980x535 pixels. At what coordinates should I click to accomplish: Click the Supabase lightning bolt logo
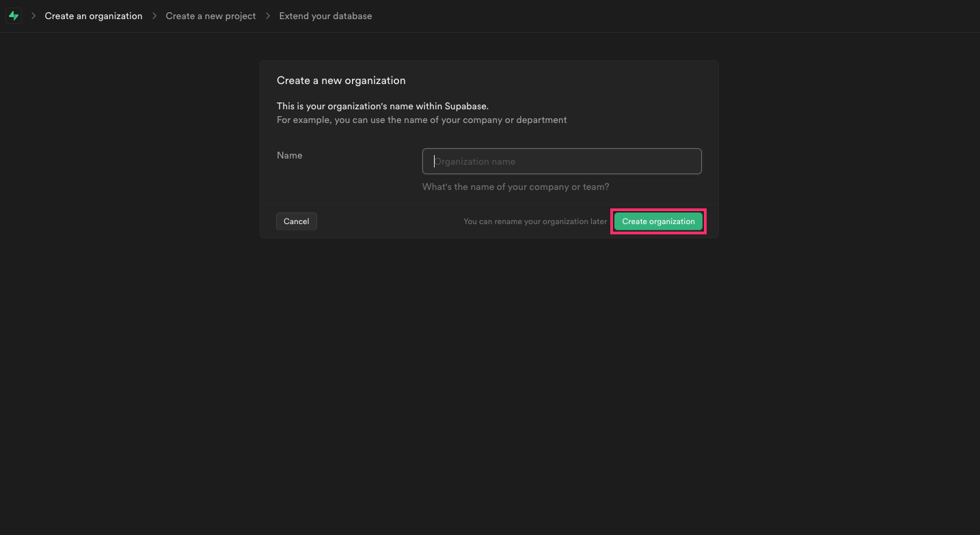pos(14,16)
